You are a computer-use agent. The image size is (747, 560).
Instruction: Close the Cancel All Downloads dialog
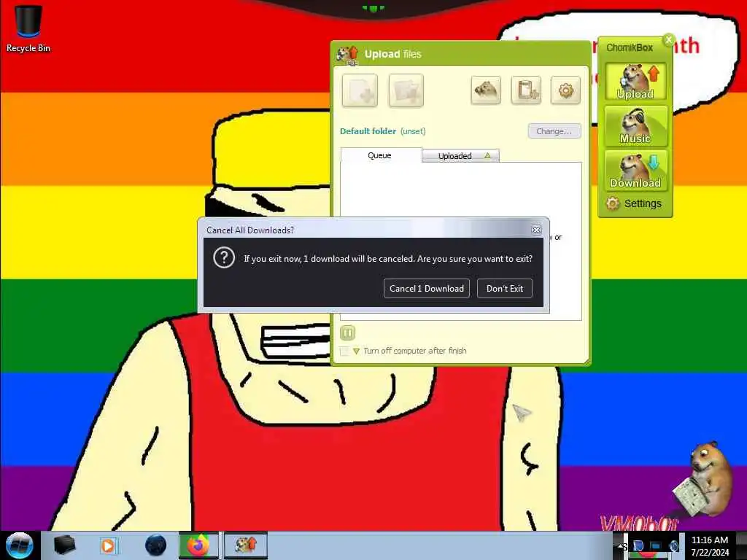click(x=536, y=230)
